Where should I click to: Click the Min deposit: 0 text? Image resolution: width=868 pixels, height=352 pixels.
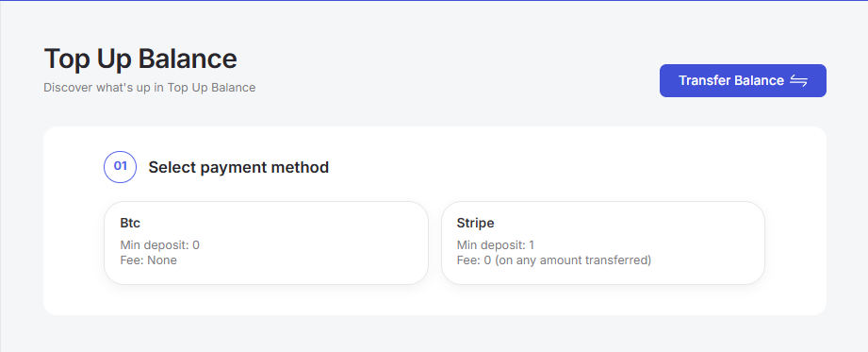coord(159,245)
